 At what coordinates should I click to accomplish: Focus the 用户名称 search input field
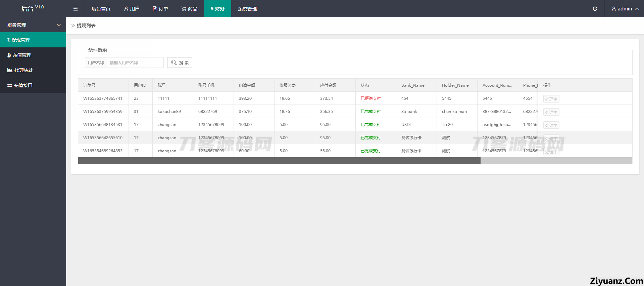click(135, 63)
